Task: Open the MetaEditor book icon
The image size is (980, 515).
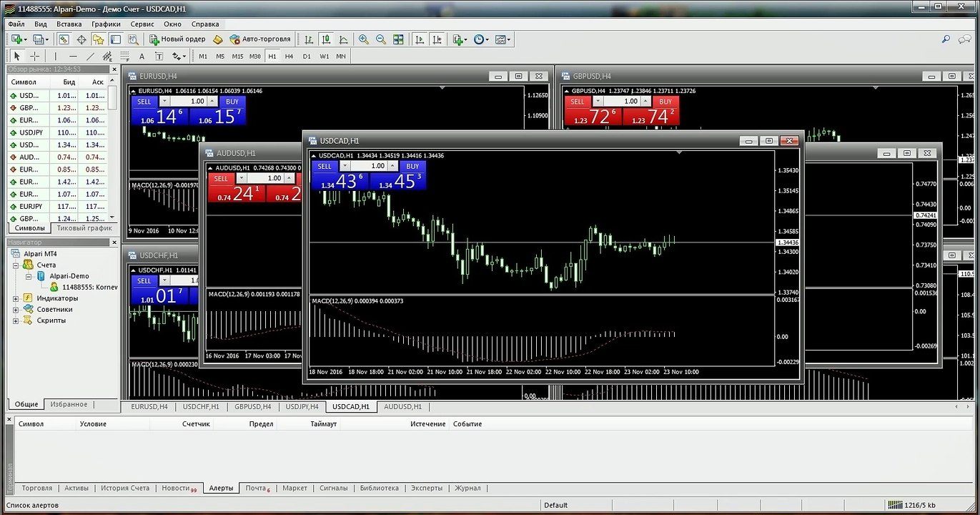Action: tap(217, 39)
